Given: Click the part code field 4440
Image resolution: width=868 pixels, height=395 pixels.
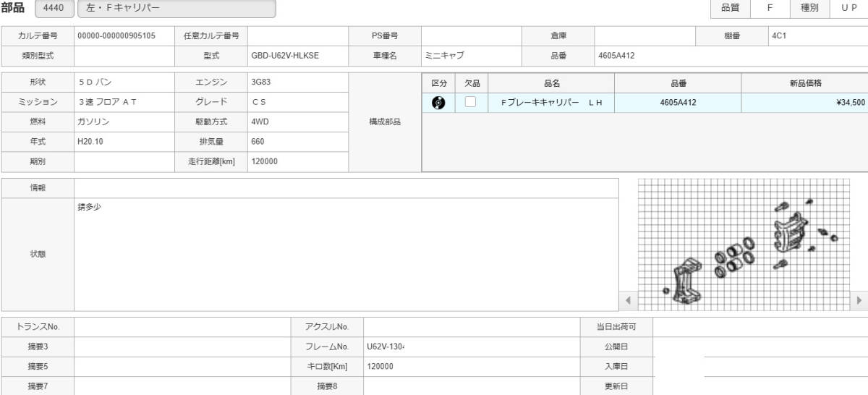Looking at the screenshot, I should tap(54, 9).
